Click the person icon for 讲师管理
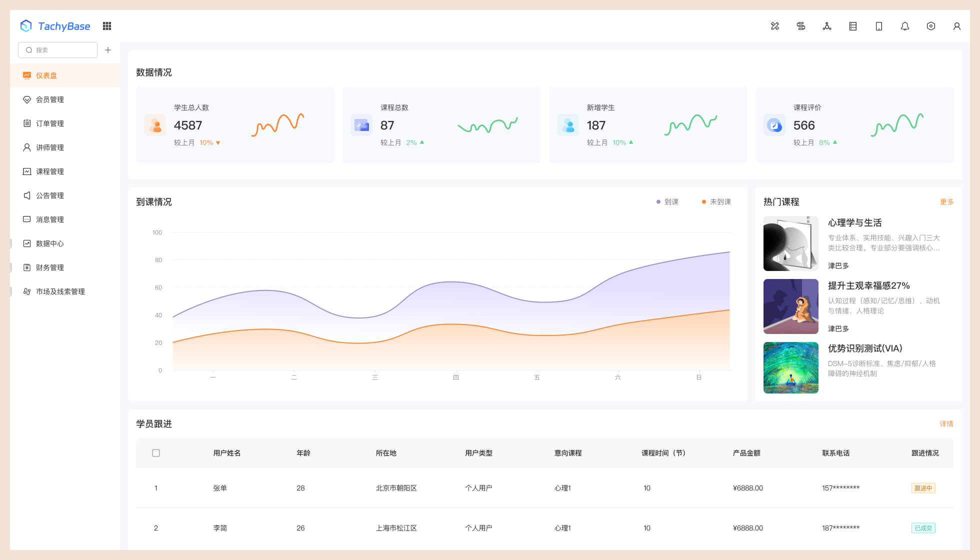The height and width of the screenshot is (560, 980). pos(27,147)
